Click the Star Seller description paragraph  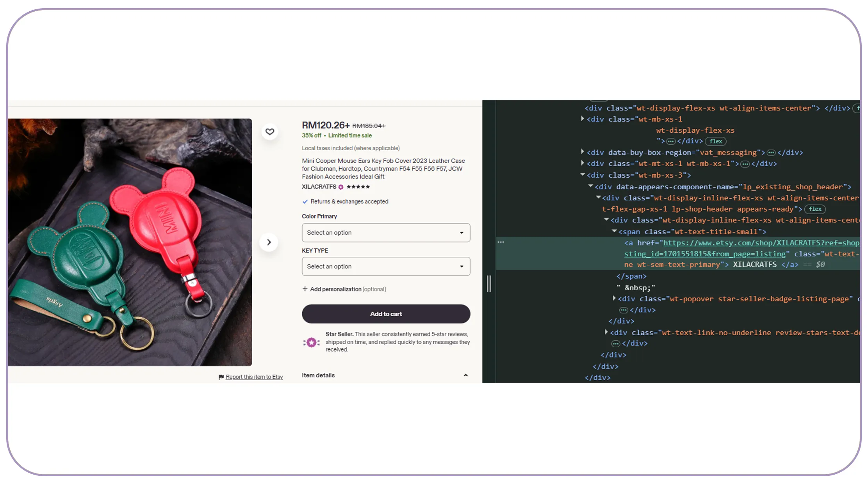click(x=397, y=342)
